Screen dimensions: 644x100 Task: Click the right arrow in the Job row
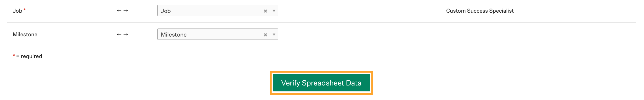(126, 11)
